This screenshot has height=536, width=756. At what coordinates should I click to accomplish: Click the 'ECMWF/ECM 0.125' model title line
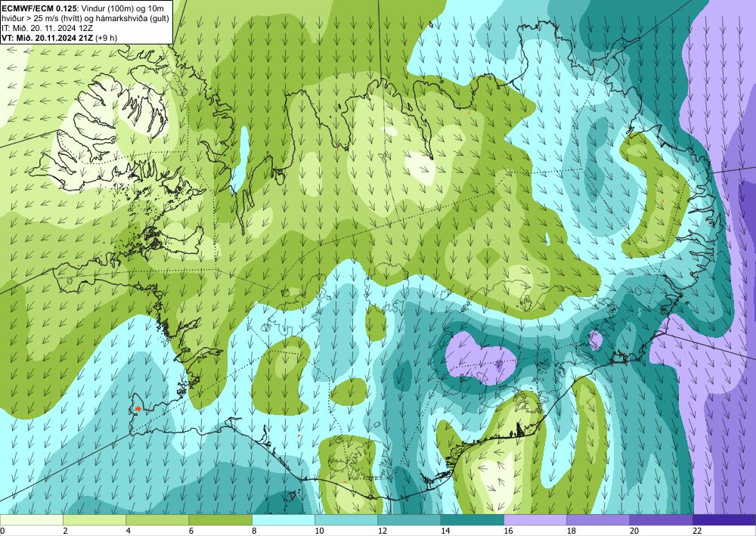[83, 8]
